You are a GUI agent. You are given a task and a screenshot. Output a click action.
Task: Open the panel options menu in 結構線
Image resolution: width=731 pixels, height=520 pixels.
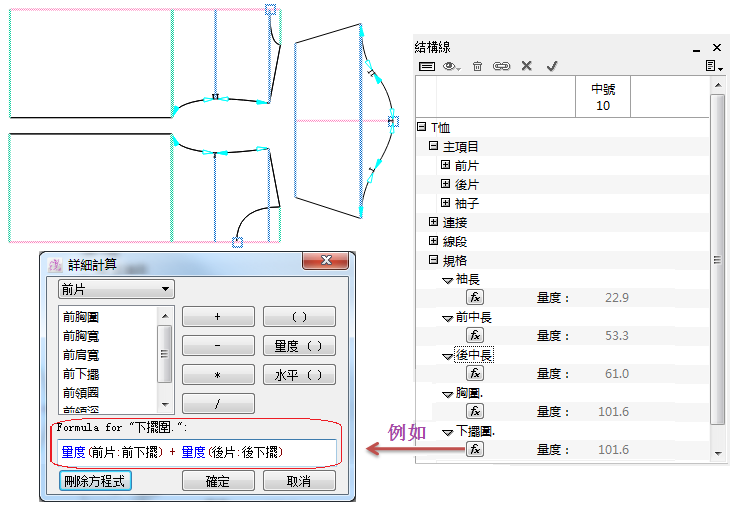point(711,66)
